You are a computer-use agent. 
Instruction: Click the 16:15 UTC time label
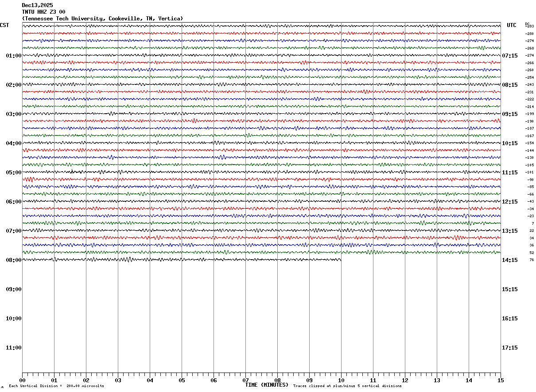coord(509,319)
